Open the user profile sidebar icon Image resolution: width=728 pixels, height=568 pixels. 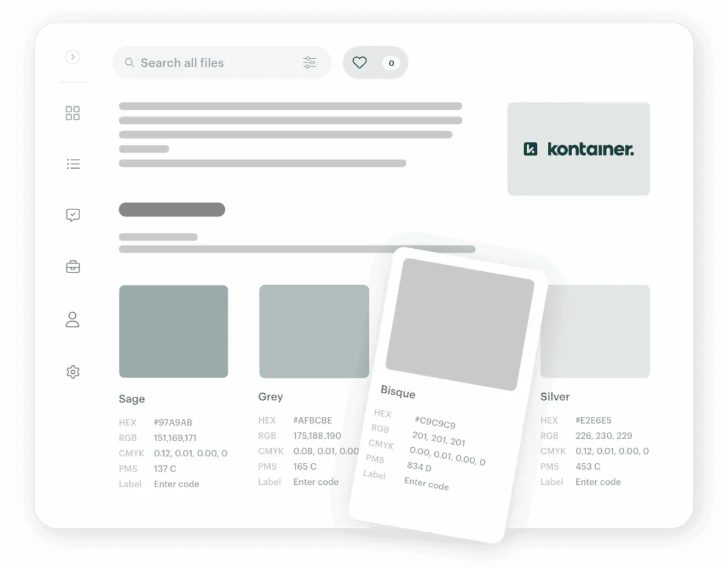(73, 319)
